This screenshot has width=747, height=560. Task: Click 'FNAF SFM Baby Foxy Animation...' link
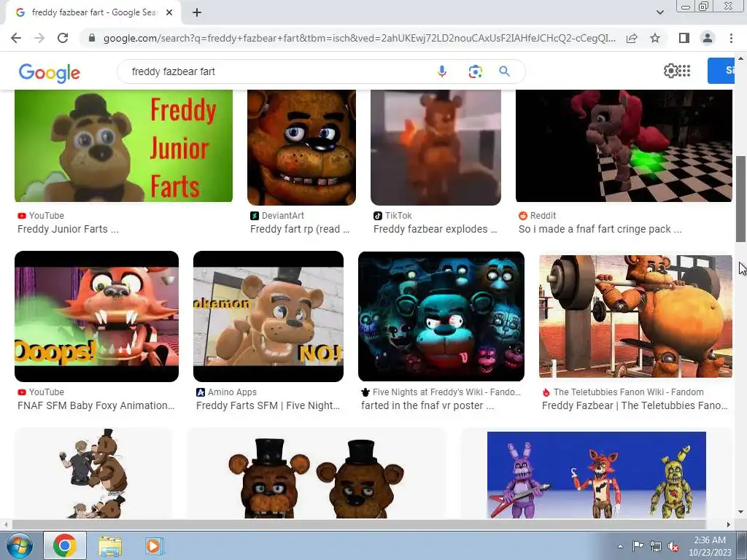click(x=96, y=405)
